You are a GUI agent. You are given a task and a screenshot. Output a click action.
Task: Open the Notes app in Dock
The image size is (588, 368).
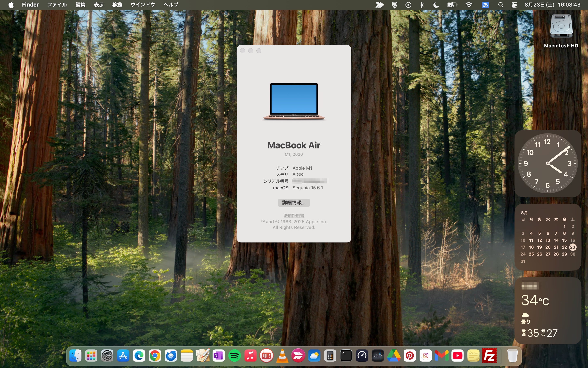(x=187, y=356)
